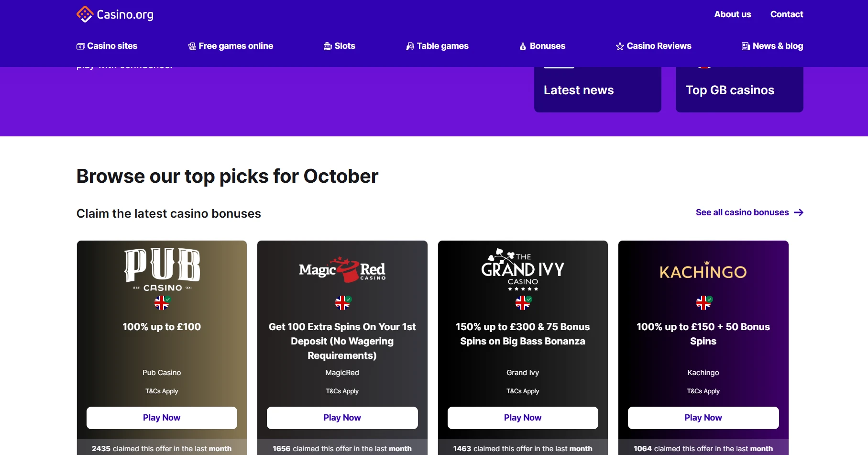Open the Latest news card
The height and width of the screenshot is (455, 868).
coord(597,90)
